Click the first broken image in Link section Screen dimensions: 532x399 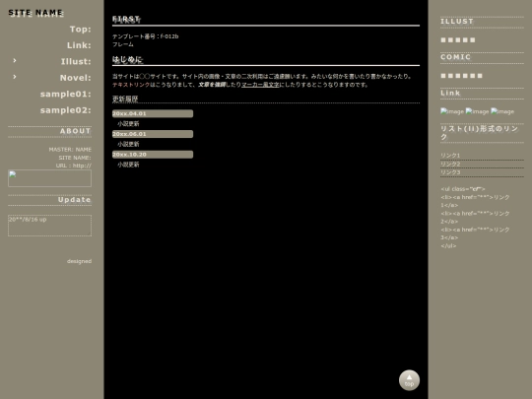(452, 111)
